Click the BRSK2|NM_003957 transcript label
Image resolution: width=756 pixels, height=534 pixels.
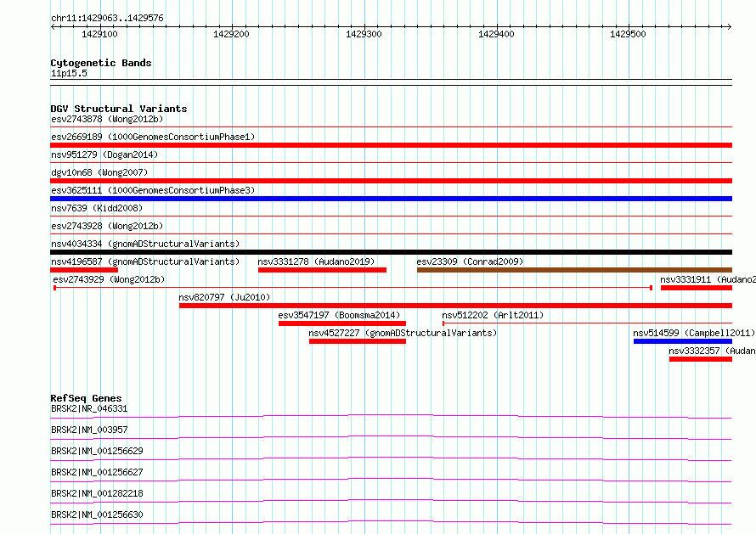(89, 430)
